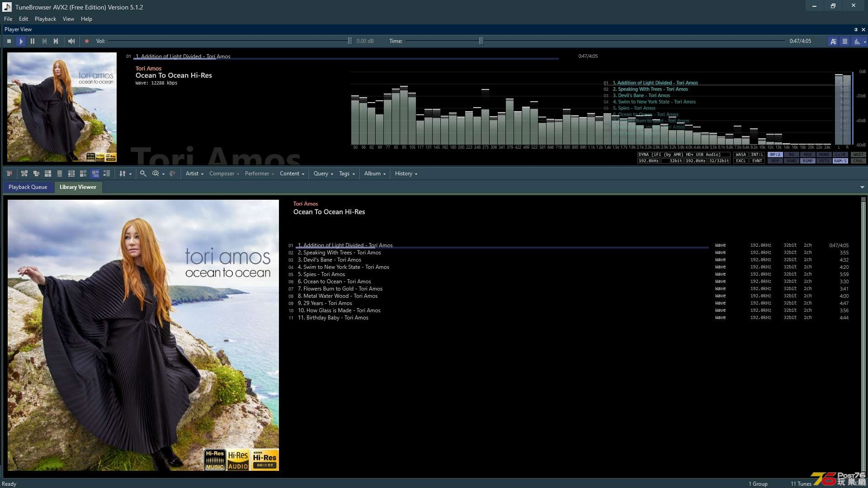Skip to the next track
Viewport: 868px width, 488px height.
pyautogui.click(x=56, y=41)
